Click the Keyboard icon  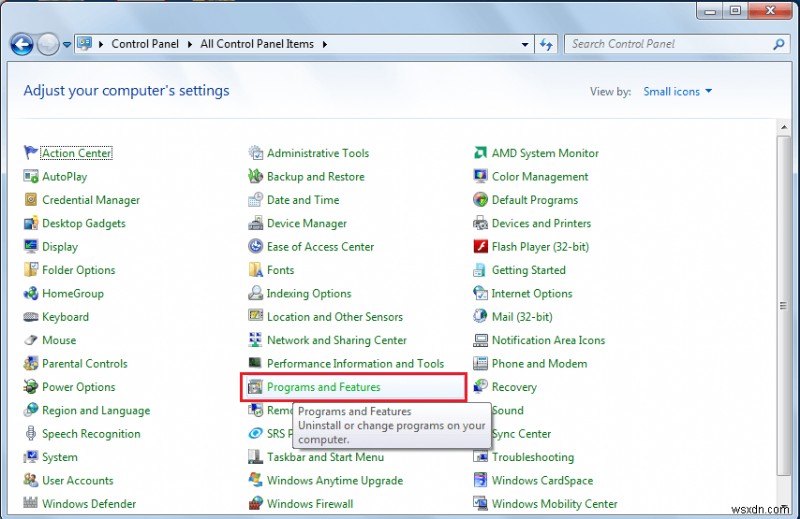click(31, 317)
